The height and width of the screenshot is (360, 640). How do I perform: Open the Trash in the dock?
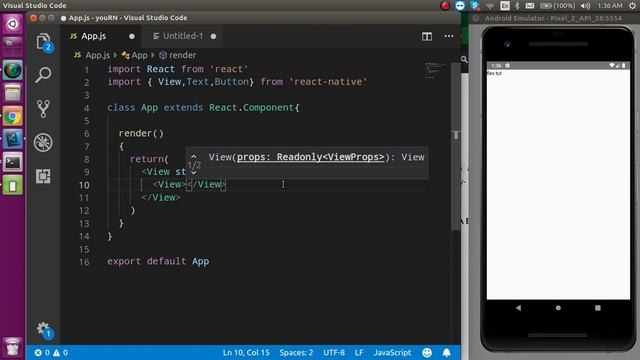[x=13, y=347]
